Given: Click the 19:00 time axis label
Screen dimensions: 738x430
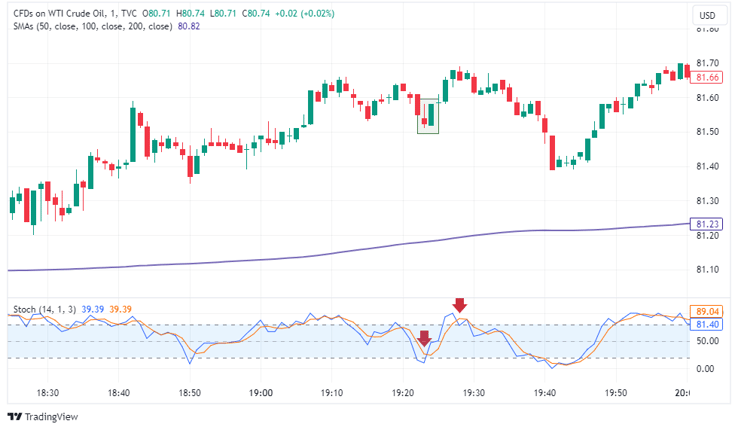Looking at the screenshot, I should [261, 392].
